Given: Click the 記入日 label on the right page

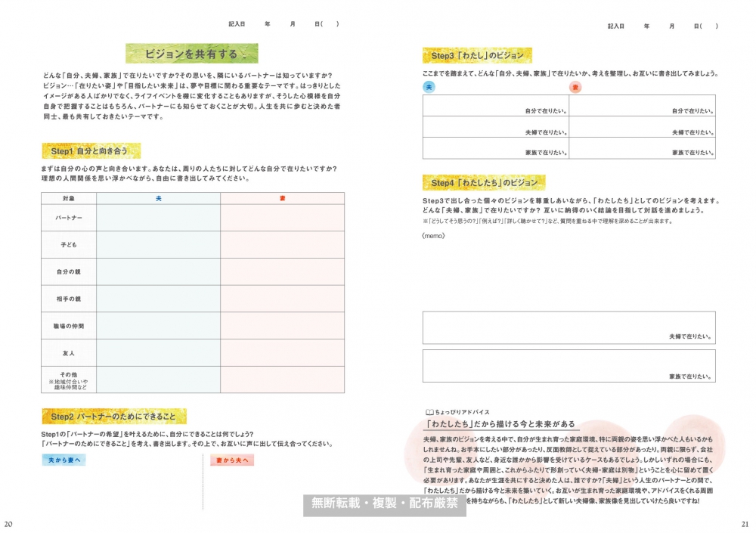Looking at the screenshot, I should coord(615,26).
